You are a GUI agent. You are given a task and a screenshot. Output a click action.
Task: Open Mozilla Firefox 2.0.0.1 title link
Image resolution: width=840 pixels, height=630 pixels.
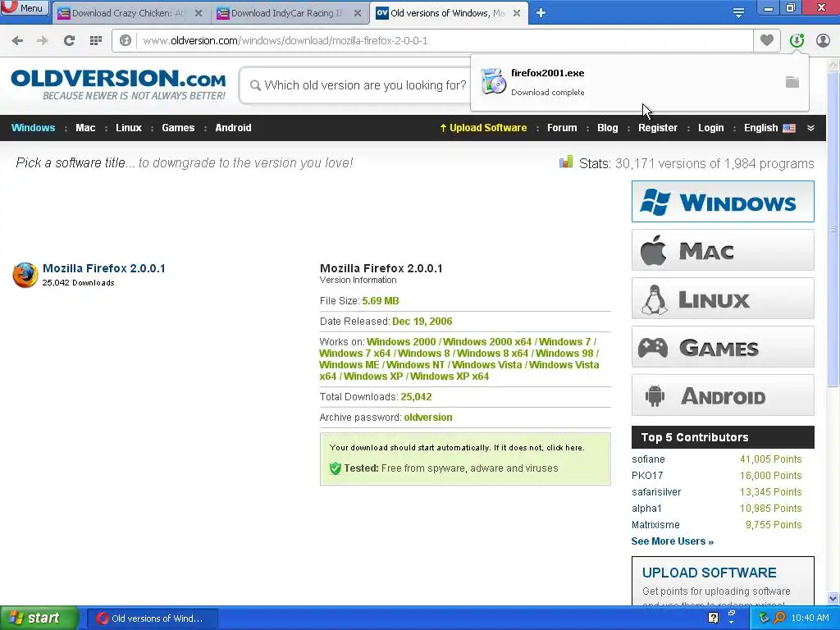(104, 268)
